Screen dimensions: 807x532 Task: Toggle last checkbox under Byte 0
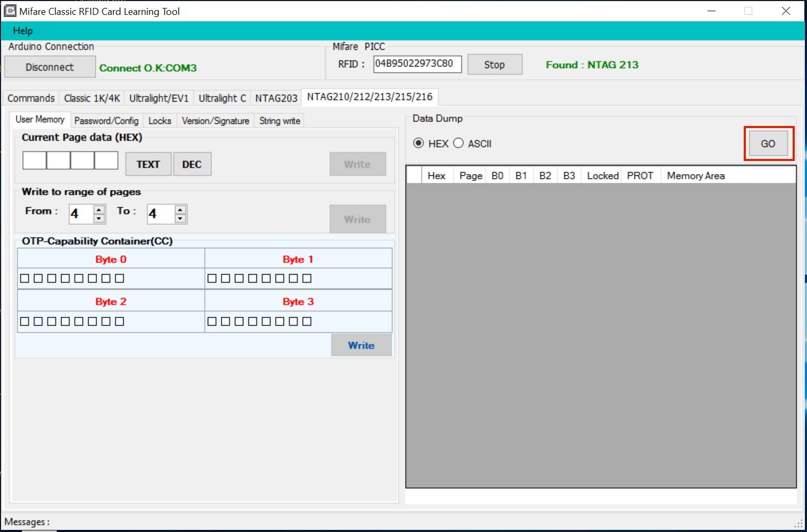click(120, 278)
